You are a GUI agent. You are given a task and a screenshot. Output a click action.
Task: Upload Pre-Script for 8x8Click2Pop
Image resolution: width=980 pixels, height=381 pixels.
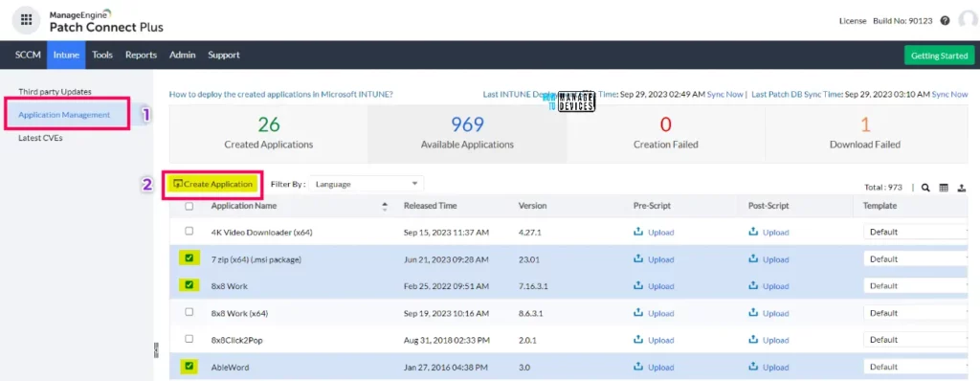tap(655, 340)
